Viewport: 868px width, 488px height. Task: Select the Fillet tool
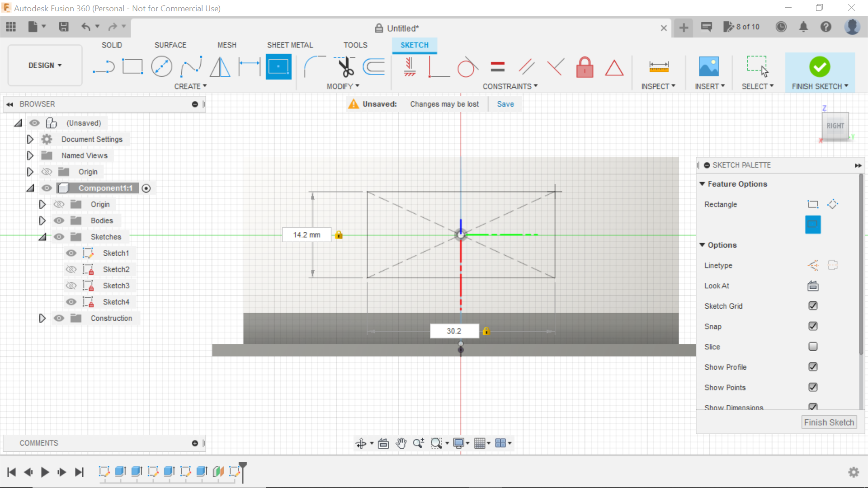(x=315, y=66)
